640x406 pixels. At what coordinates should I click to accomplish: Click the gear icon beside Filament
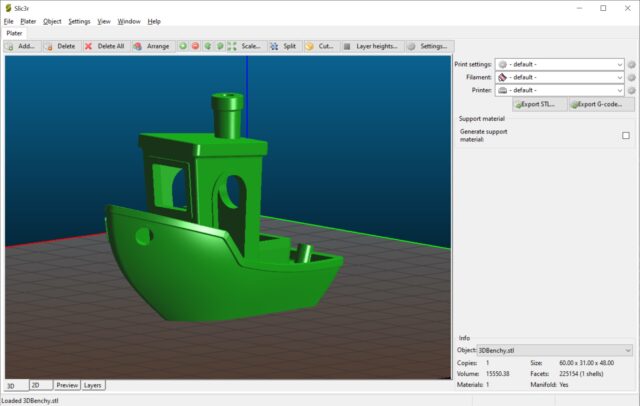point(631,78)
